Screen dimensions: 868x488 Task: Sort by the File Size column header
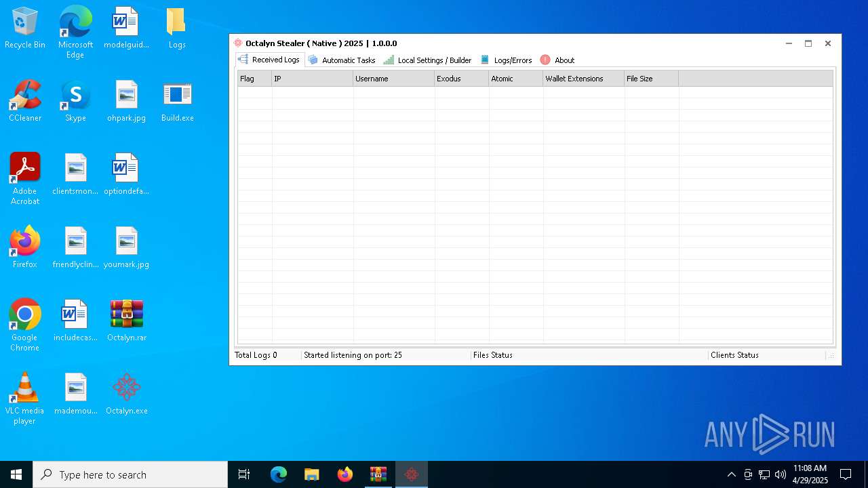coord(652,79)
